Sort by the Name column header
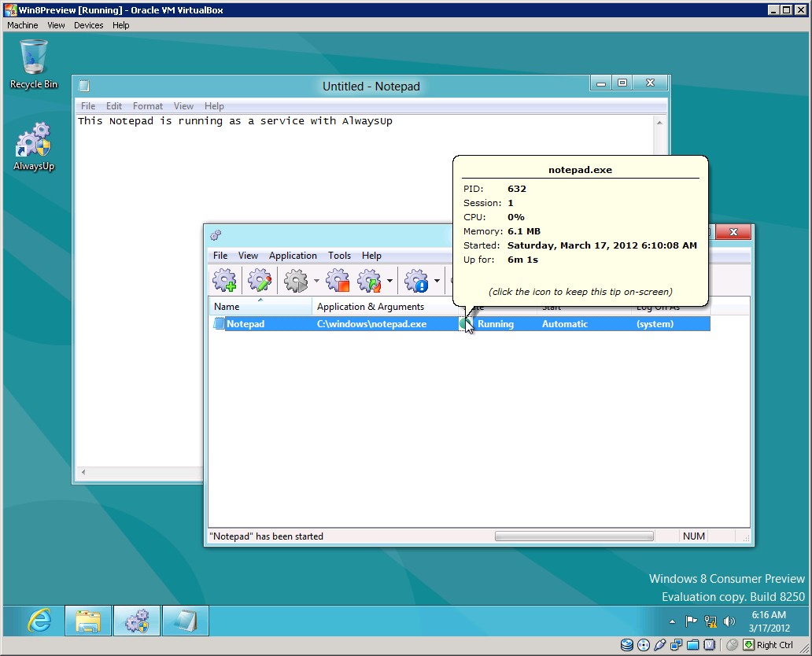 pos(260,307)
